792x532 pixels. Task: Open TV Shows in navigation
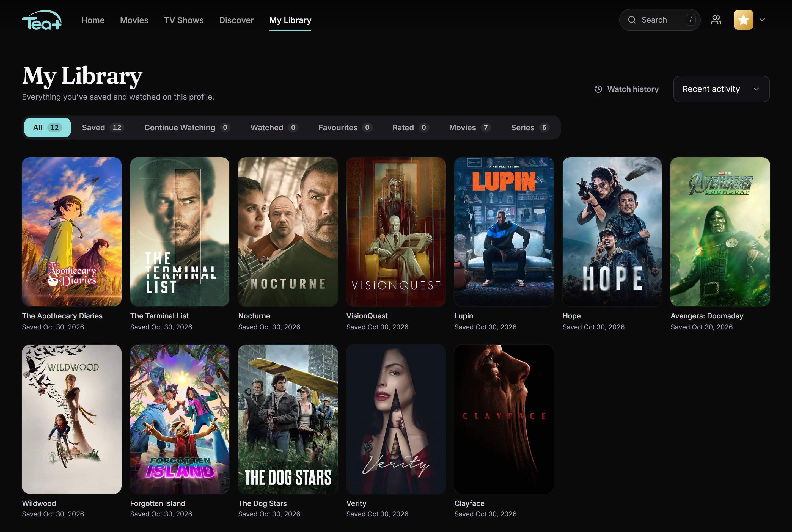(184, 20)
